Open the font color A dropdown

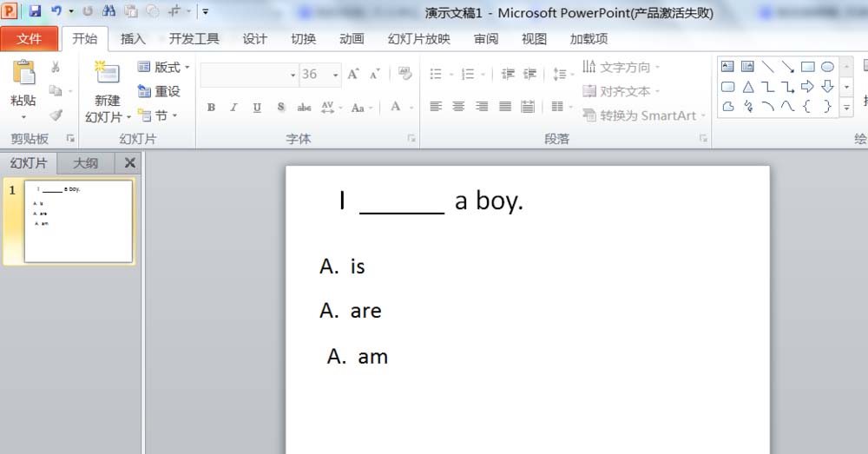coord(411,108)
